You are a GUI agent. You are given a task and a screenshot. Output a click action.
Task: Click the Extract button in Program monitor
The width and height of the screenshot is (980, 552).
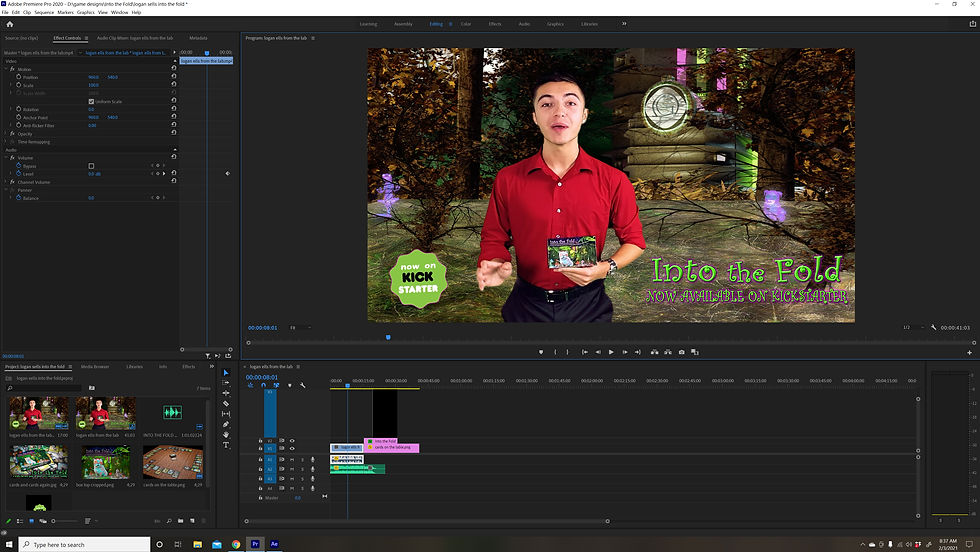[668, 352]
